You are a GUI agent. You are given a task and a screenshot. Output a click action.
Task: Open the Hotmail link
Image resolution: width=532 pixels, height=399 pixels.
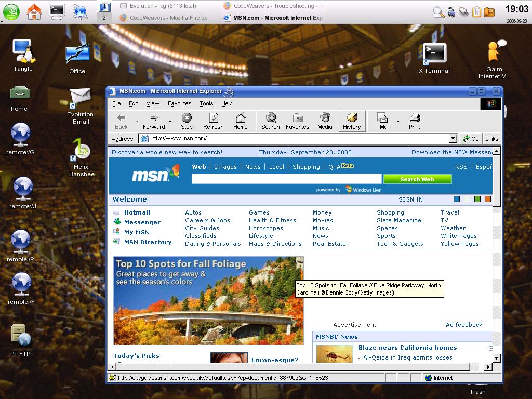[137, 212]
